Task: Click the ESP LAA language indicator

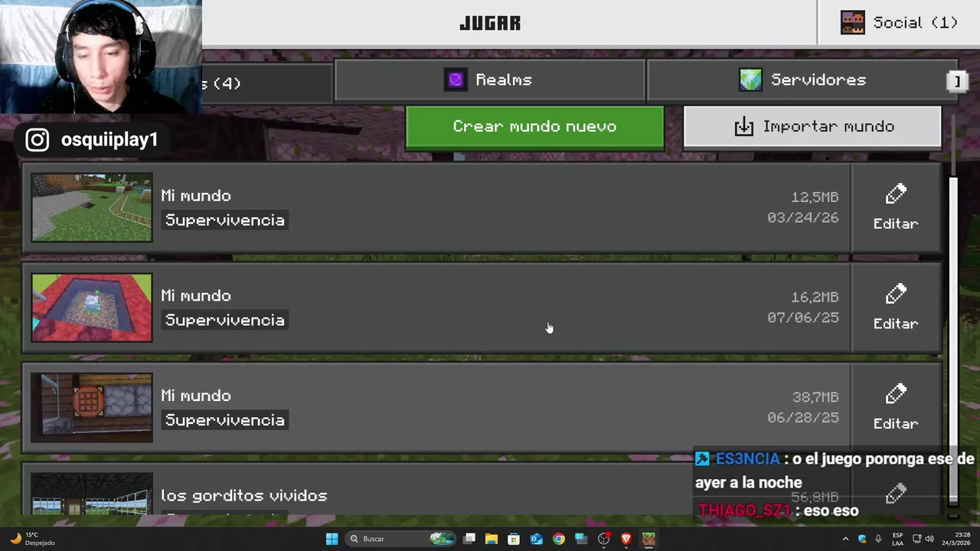Action: [x=897, y=539]
